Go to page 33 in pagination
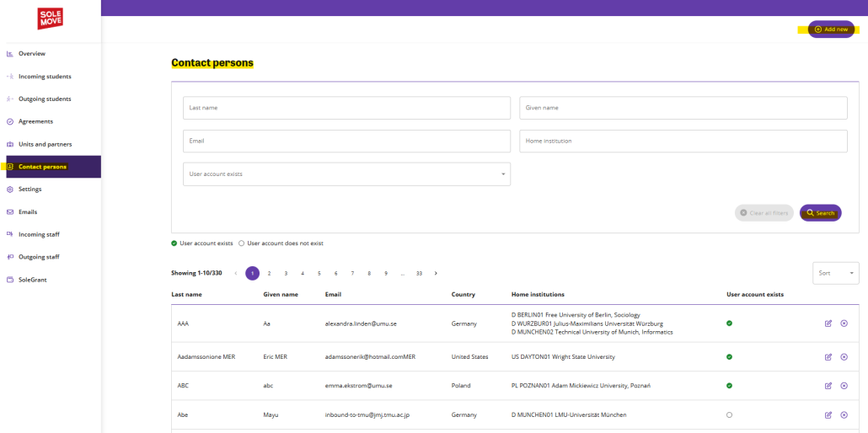The width and height of the screenshot is (868, 433). 419,273
